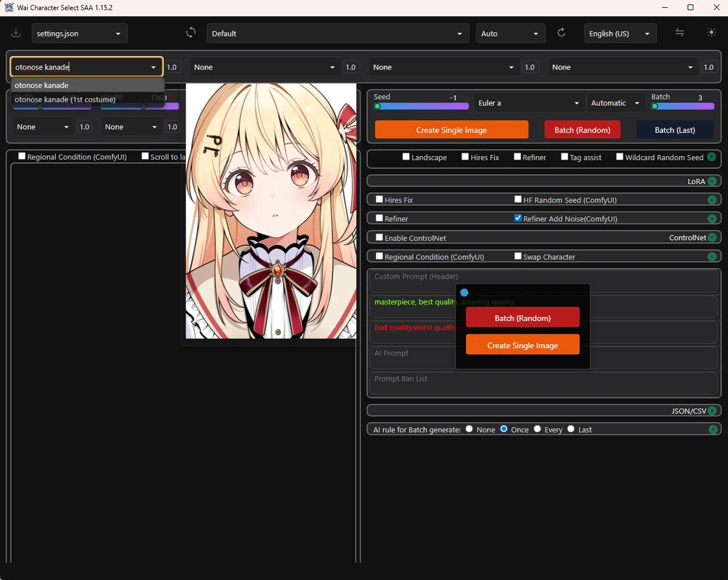The image size is (728, 580).
Task: Check Hires Fix next to Landscape
Action: tap(465, 157)
